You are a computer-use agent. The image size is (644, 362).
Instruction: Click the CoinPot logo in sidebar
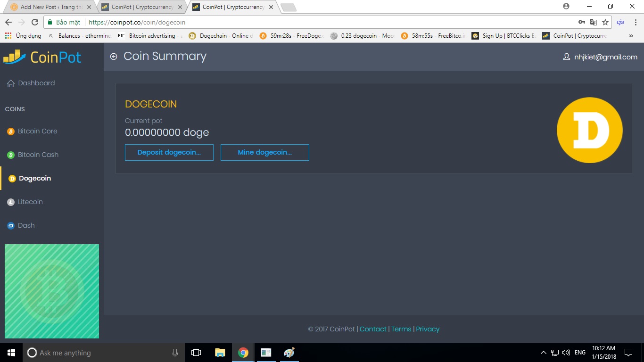pyautogui.click(x=42, y=57)
